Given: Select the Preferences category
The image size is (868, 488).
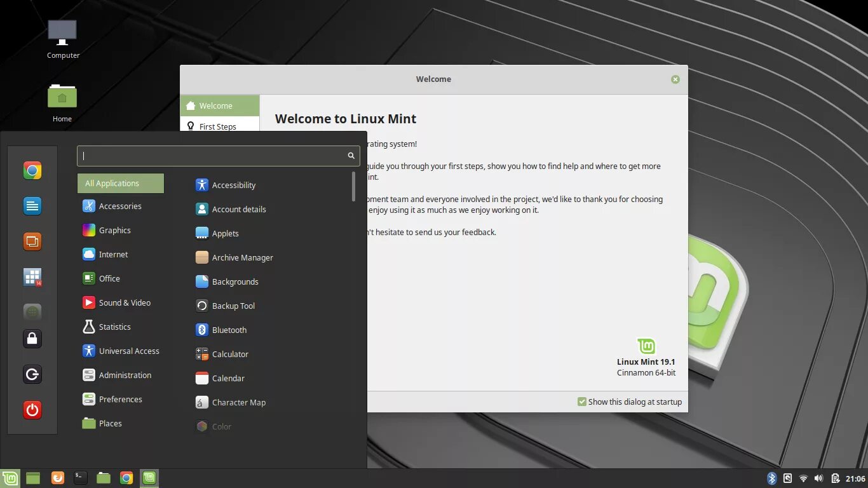Looking at the screenshot, I should 121,399.
